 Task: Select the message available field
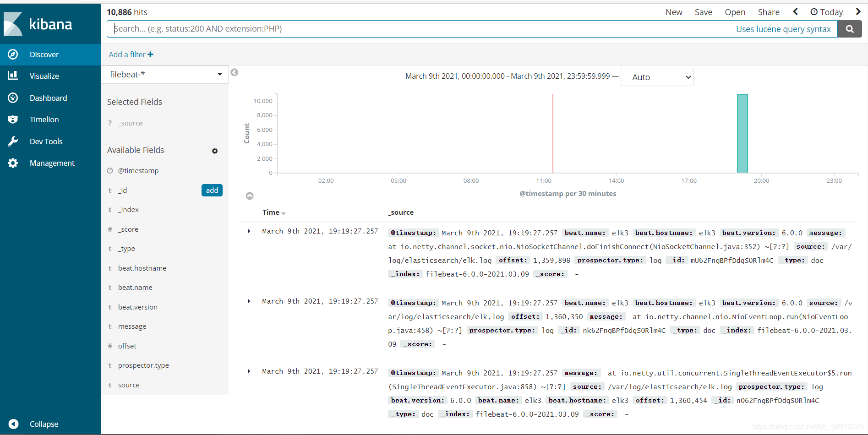[132, 326]
